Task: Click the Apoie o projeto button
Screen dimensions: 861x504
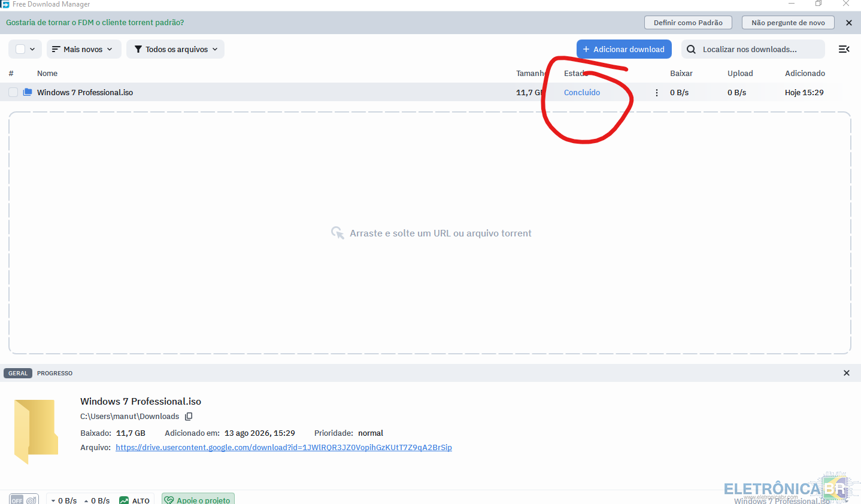Action: click(198, 500)
